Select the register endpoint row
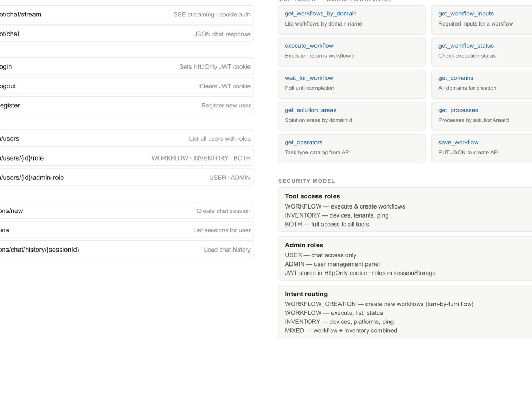 click(127, 105)
